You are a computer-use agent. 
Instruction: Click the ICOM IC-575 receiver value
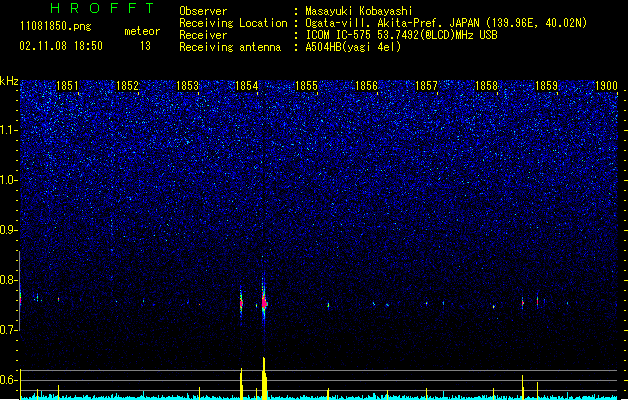coord(401,35)
